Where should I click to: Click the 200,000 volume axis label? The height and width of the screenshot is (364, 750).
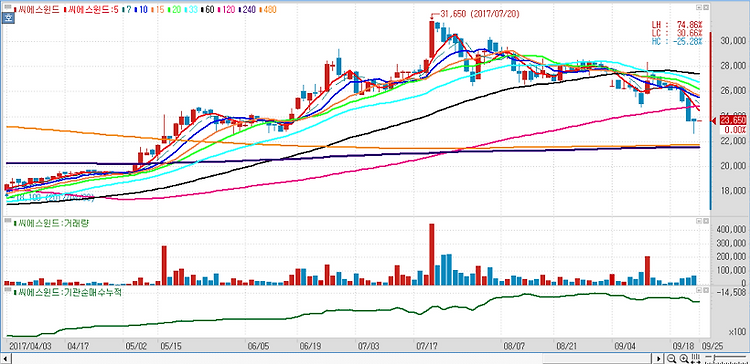point(731,257)
